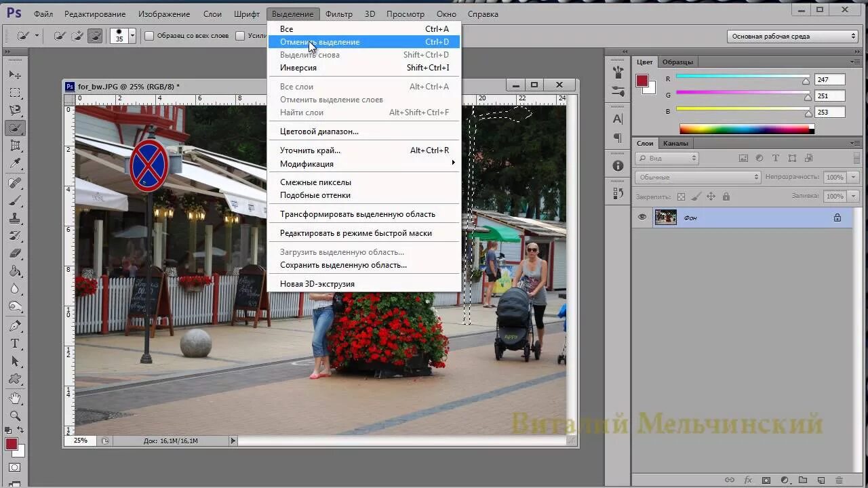
Task: Open the Обычные blend mode dropdown
Action: 698,177
